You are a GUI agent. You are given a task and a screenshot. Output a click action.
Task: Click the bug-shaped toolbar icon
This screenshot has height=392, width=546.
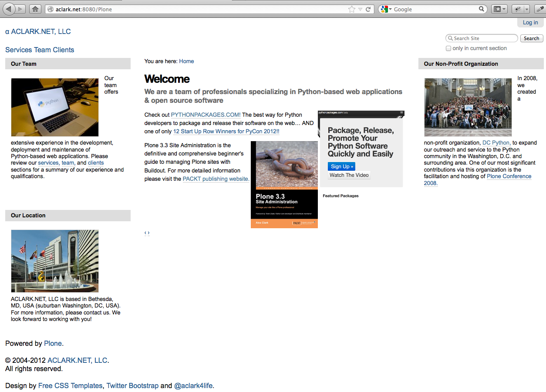518,9
